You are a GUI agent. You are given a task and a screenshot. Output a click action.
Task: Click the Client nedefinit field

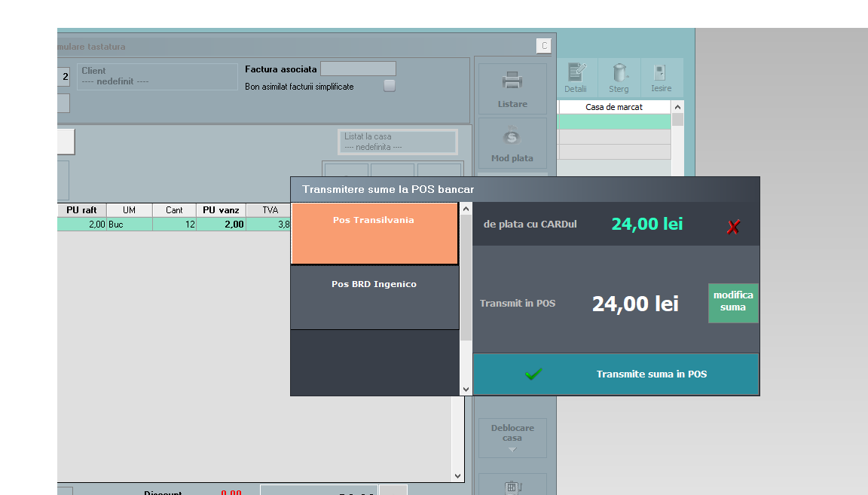[x=157, y=76]
